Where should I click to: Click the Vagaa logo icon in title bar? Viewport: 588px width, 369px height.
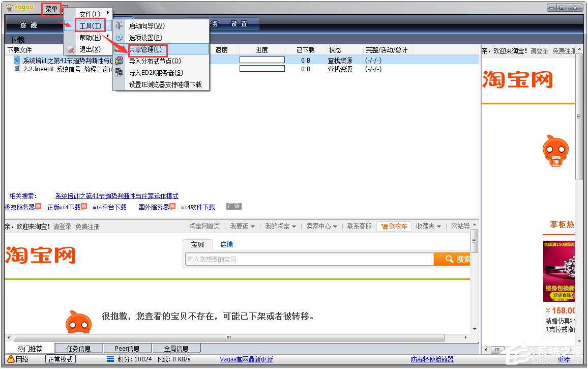click(x=9, y=8)
